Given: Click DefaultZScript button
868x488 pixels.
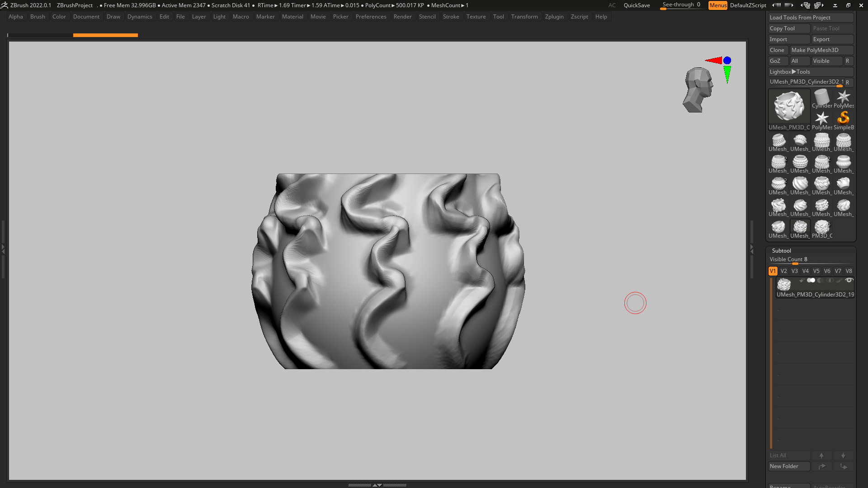Looking at the screenshot, I should 748,5.
